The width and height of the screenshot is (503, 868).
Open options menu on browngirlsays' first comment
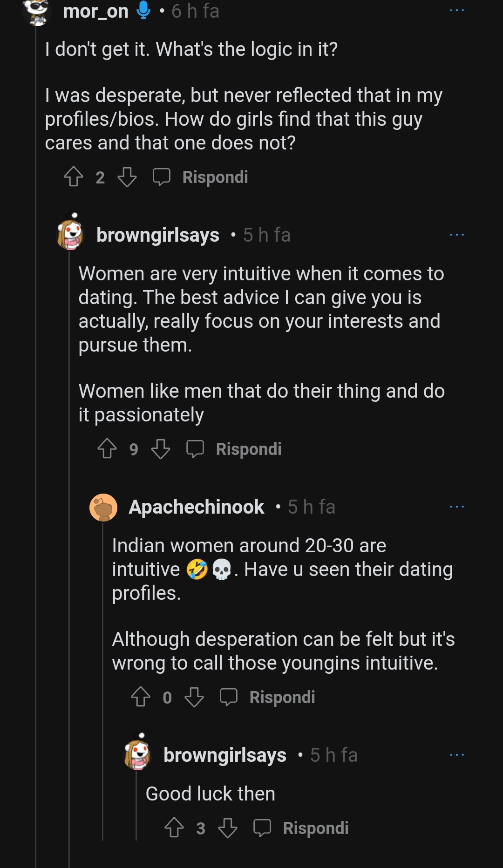[457, 235]
